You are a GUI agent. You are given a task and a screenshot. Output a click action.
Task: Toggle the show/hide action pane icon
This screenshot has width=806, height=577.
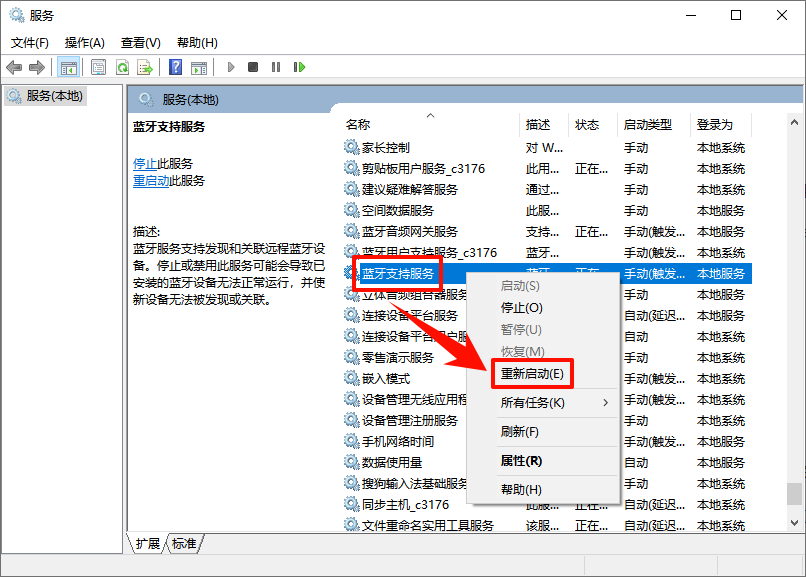point(199,67)
